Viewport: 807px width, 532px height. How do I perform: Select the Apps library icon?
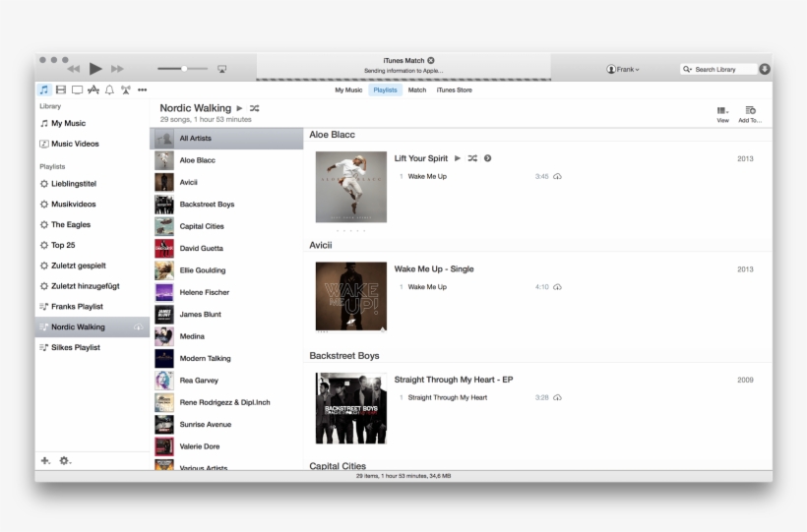93,90
